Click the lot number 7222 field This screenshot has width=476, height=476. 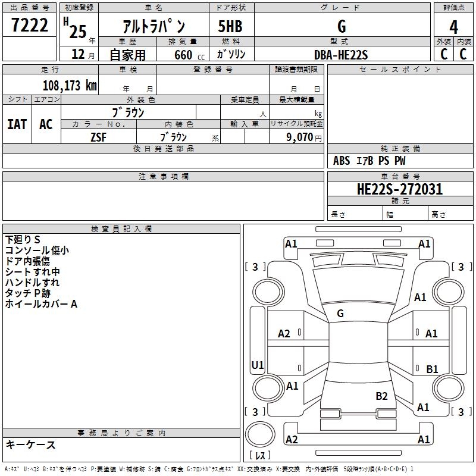point(29,24)
